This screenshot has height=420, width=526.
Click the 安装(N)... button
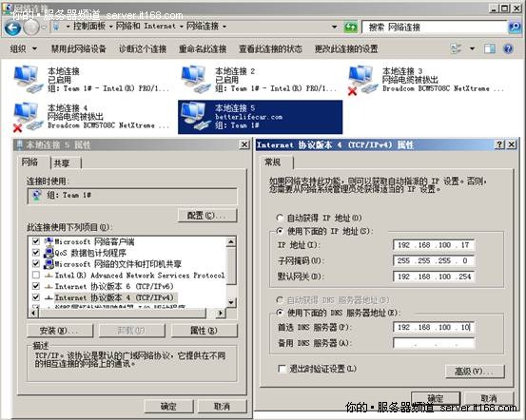click(x=60, y=331)
